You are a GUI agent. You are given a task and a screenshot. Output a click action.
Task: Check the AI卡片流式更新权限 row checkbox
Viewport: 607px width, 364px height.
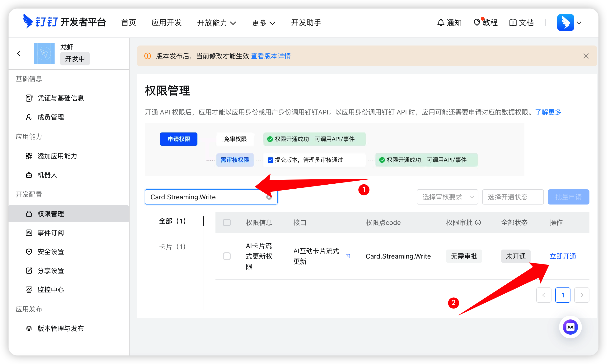pyautogui.click(x=227, y=256)
